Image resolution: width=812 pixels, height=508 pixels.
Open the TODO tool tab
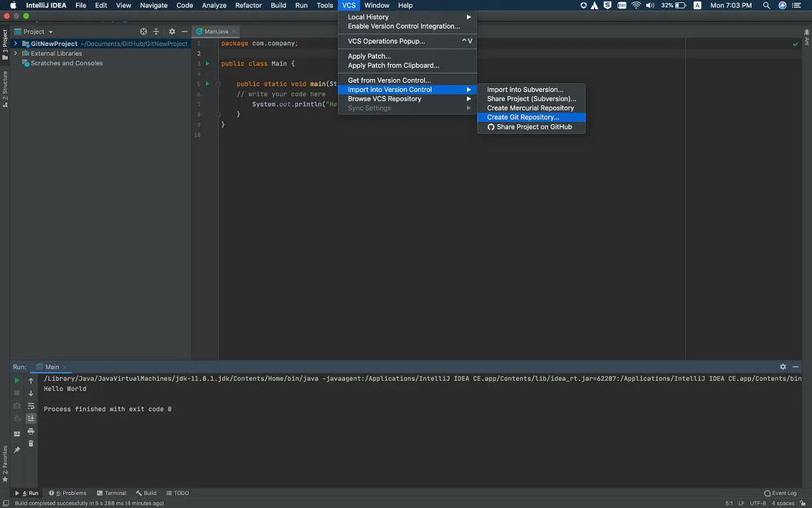pyautogui.click(x=177, y=493)
